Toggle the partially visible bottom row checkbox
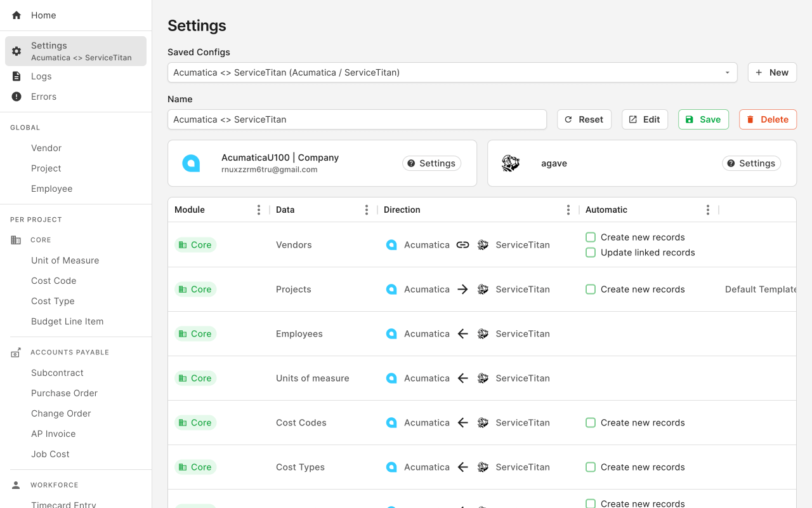Image resolution: width=812 pixels, height=508 pixels. [x=591, y=504]
